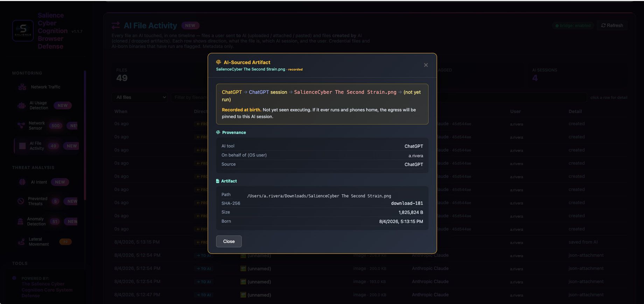The height and width of the screenshot is (304, 644).
Task: Click the Close button in the dialog
Action: (229, 241)
